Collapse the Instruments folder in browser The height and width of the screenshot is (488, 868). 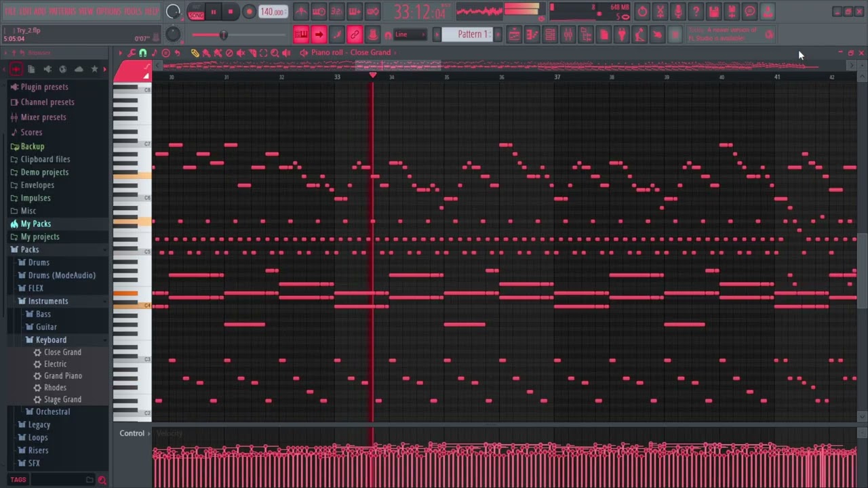[47, 301]
